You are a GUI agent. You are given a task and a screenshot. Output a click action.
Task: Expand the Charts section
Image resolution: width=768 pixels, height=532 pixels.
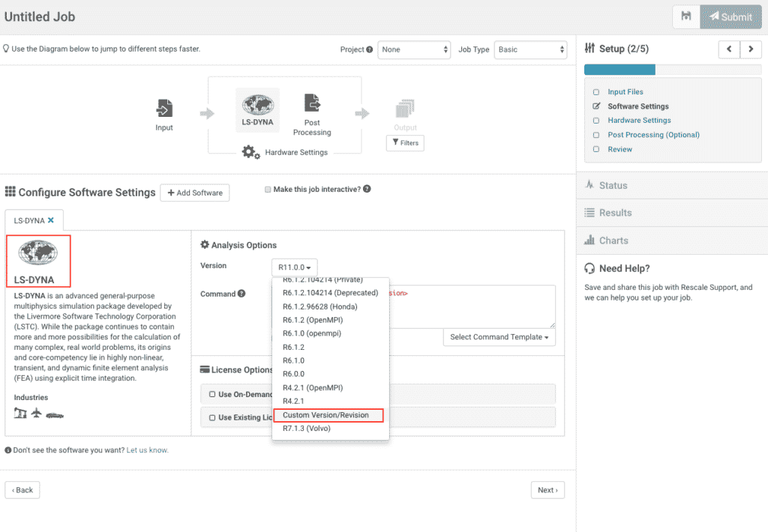click(x=672, y=241)
